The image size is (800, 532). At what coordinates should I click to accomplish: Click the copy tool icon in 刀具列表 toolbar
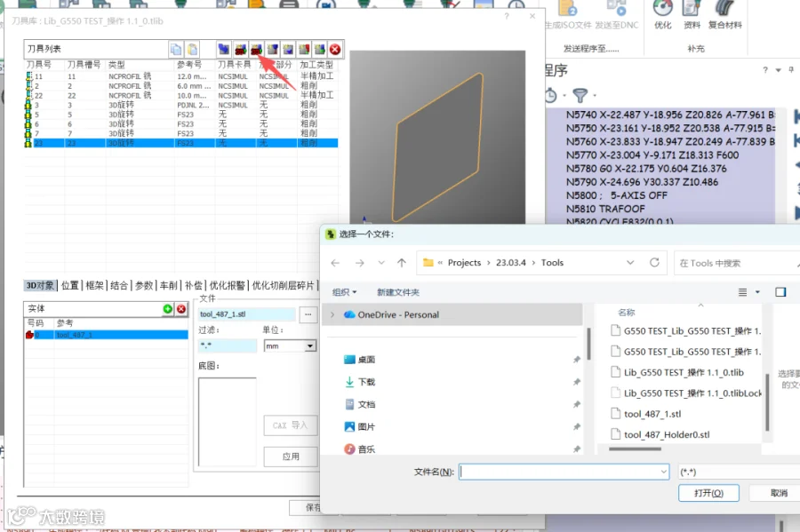pyautogui.click(x=176, y=50)
